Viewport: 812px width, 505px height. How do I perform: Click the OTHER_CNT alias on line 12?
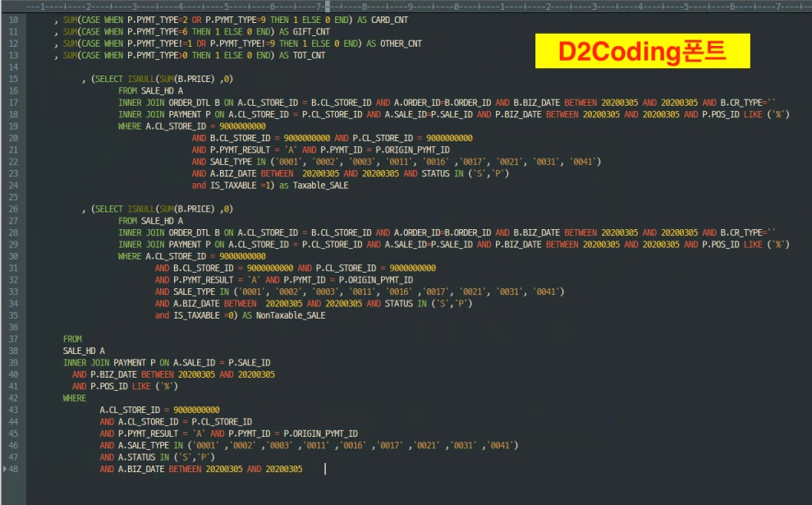(401, 44)
